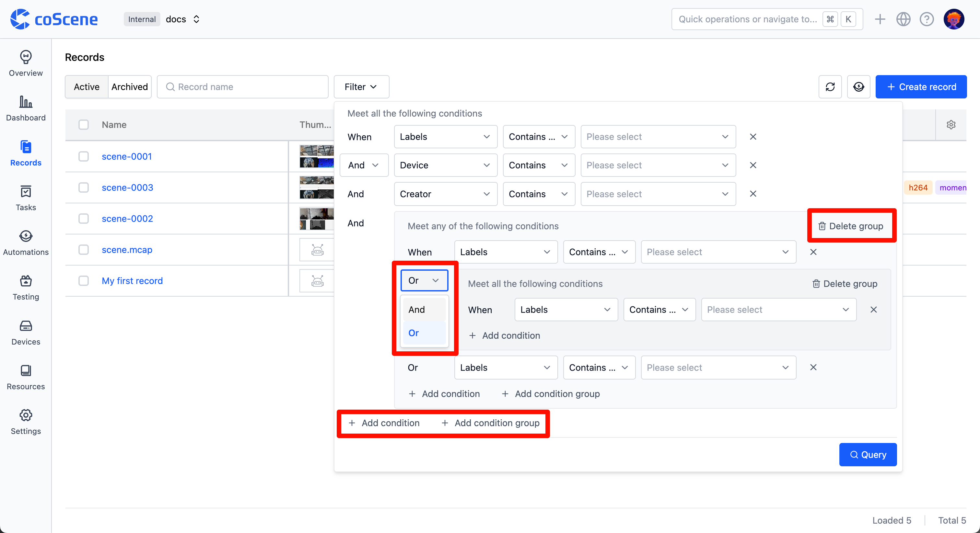Viewport: 980px width, 533px height.
Task: Switch to the Archived tab
Action: coord(130,87)
